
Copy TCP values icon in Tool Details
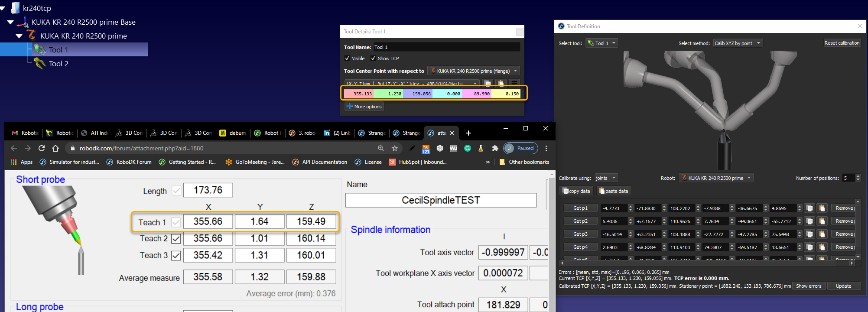488,83
